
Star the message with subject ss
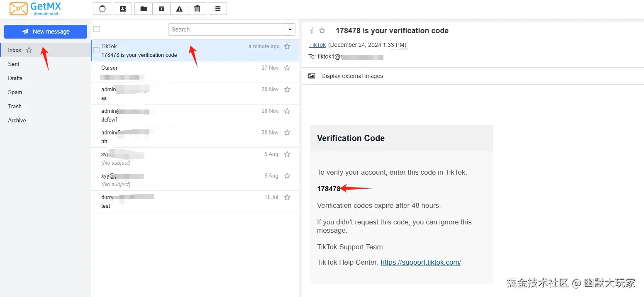(x=287, y=90)
